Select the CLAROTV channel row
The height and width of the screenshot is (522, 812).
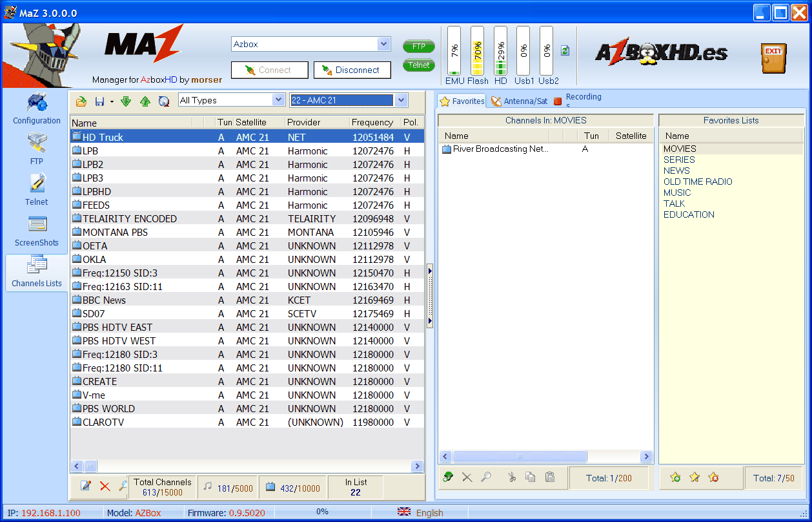pyautogui.click(x=247, y=422)
